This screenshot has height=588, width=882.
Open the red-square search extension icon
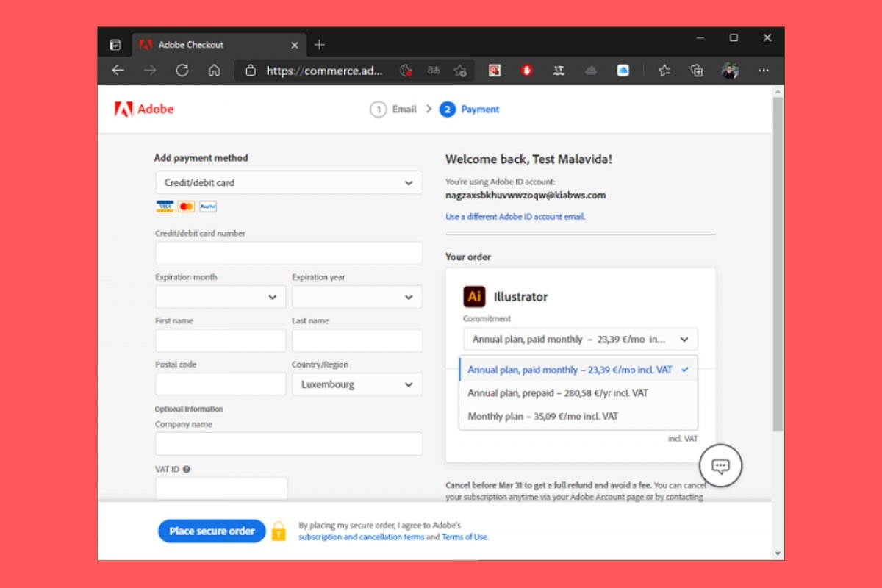pyautogui.click(x=495, y=71)
